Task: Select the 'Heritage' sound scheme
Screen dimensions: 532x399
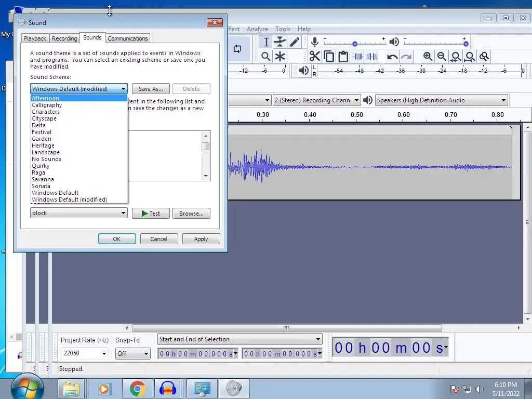Action: [79, 145]
